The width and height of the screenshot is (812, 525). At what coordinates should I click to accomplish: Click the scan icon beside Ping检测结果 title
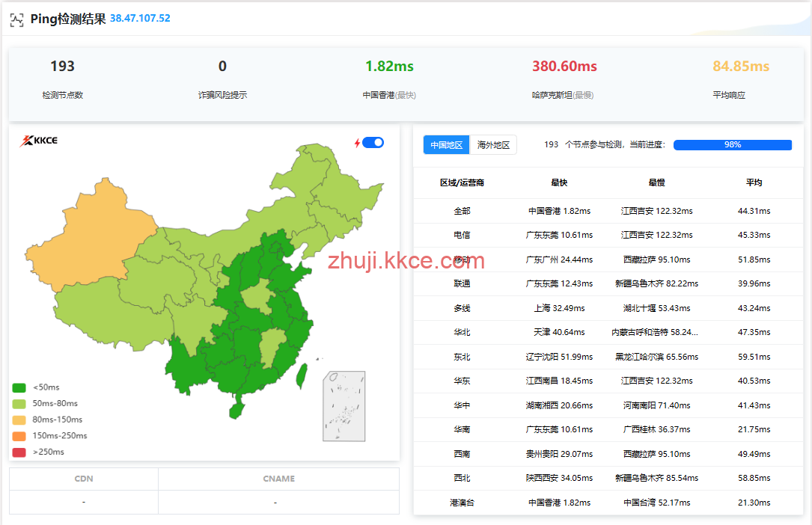click(x=16, y=19)
